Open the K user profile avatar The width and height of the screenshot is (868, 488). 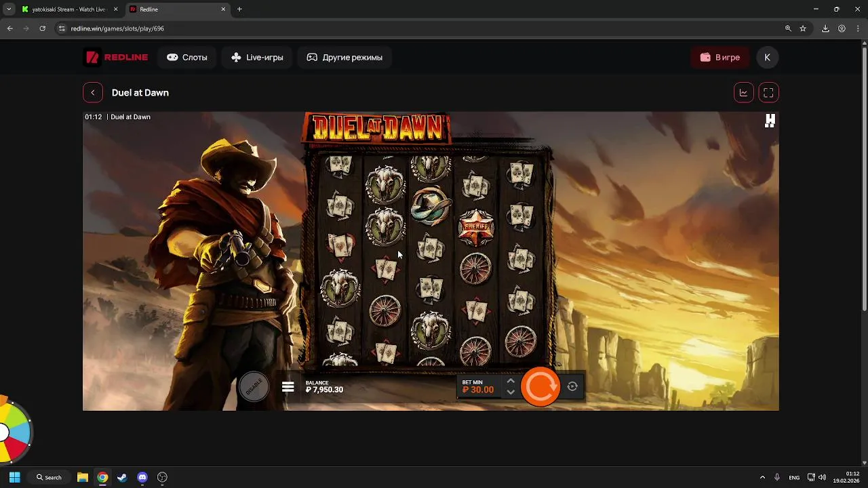tap(768, 58)
